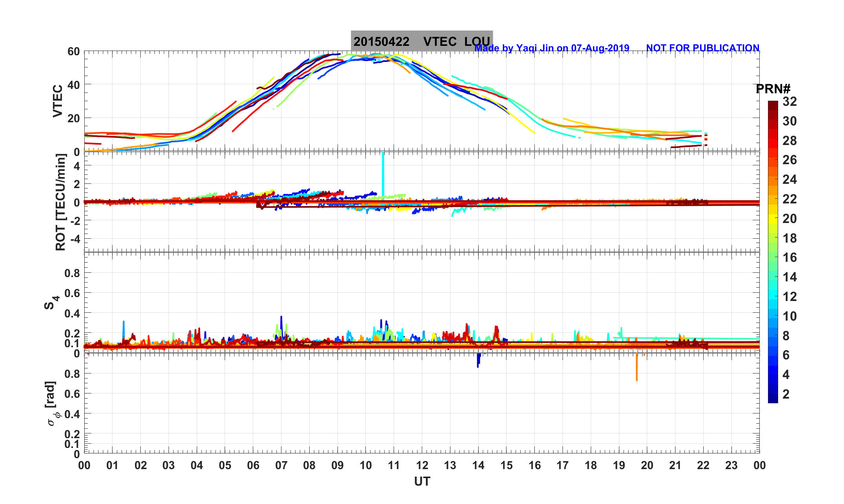Click colorbar label 32
The width and height of the screenshot is (844, 504).
point(790,102)
